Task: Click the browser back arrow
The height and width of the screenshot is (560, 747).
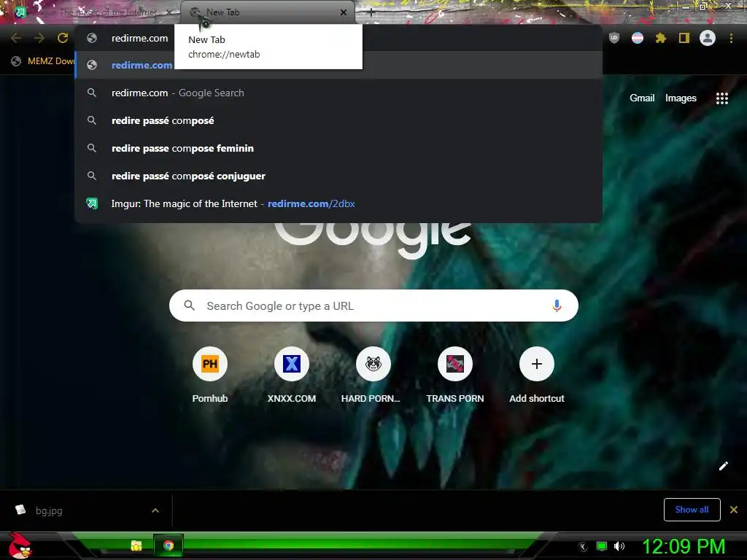Action: coord(16,38)
